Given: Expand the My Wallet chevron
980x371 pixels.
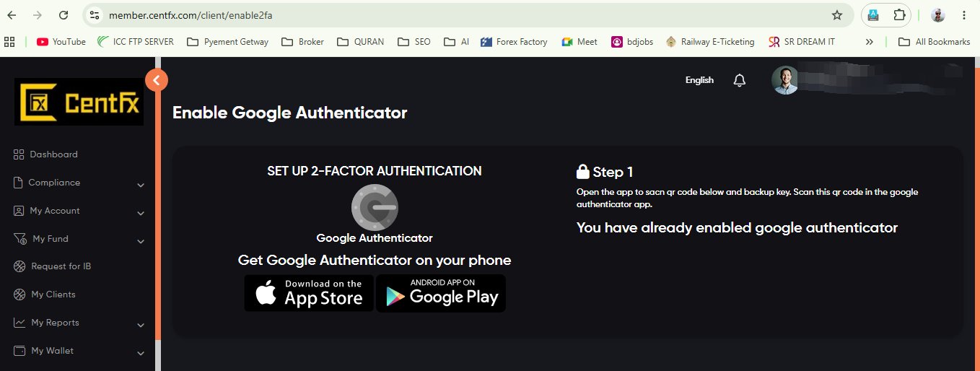Looking at the screenshot, I should (141, 353).
